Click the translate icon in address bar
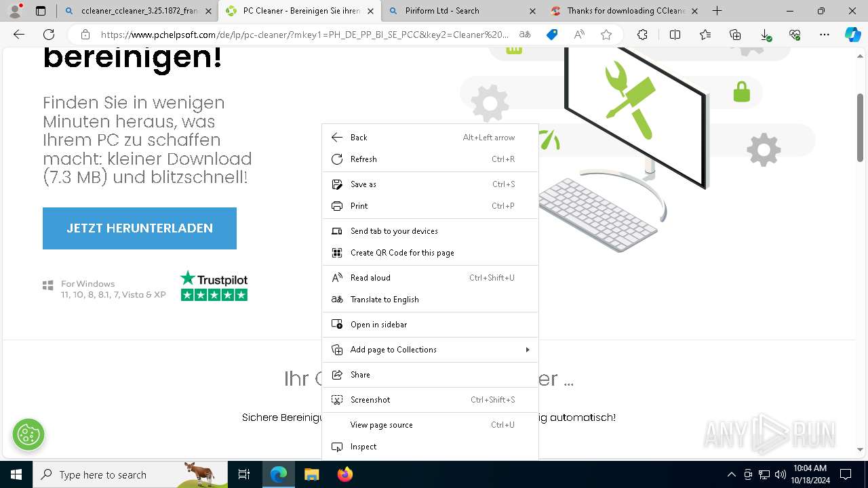Image resolution: width=868 pixels, height=488 pixels. tap(525, 35)
